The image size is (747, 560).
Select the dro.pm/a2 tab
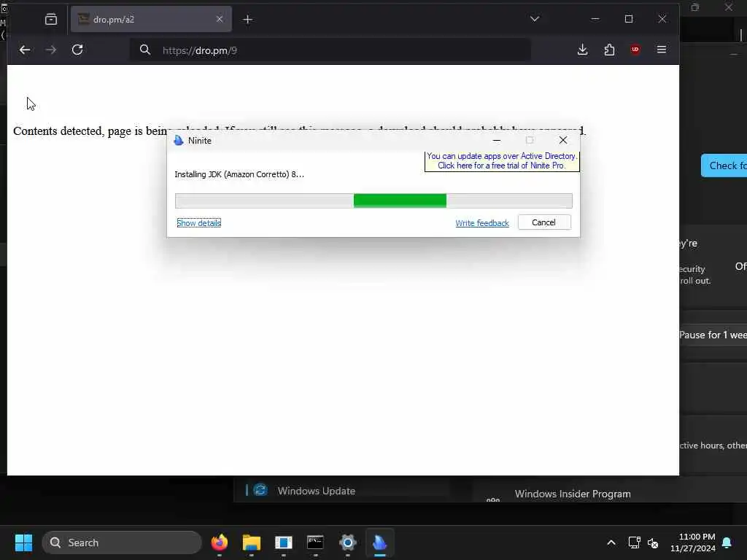pos(151,19)
